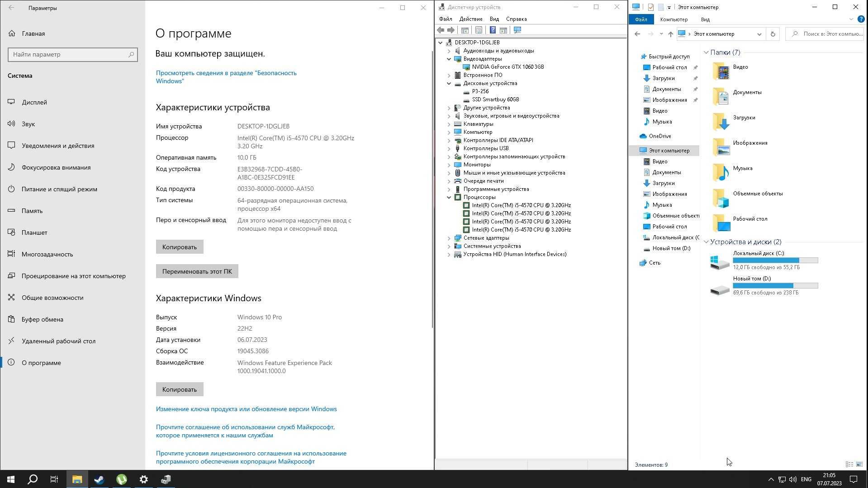Open Файл tab in Explorer
The width and height of the screenshot is (868, 488).
tap(641, 19)
